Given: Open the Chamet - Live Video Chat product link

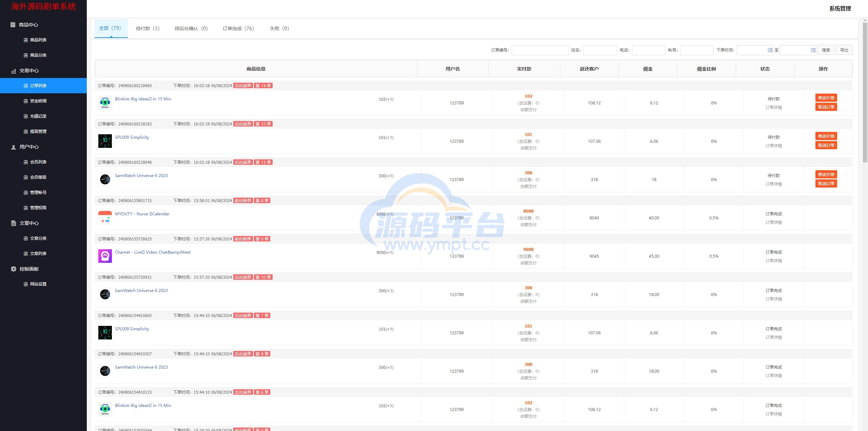Looking at the screenshot, I should pos(153,252).
